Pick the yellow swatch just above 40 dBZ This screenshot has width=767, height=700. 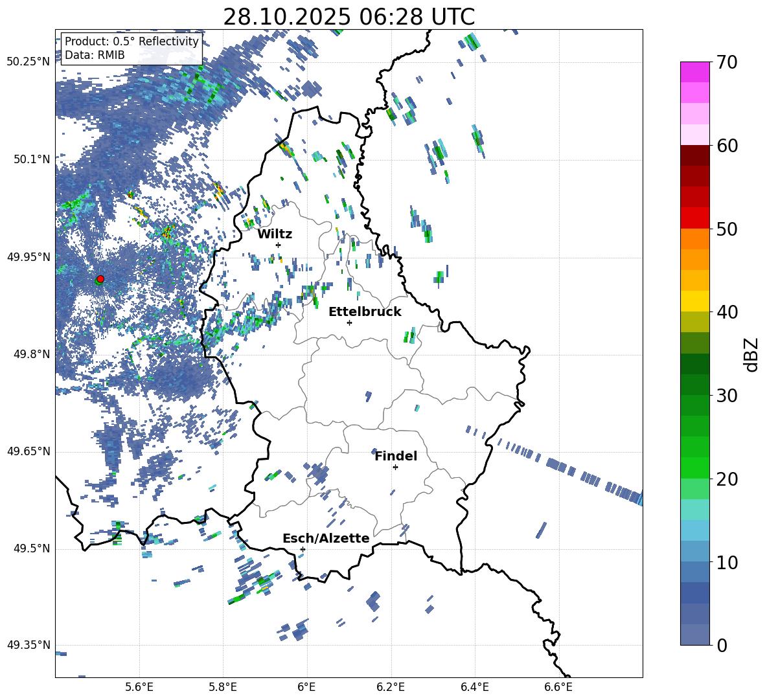click(694, 301)
